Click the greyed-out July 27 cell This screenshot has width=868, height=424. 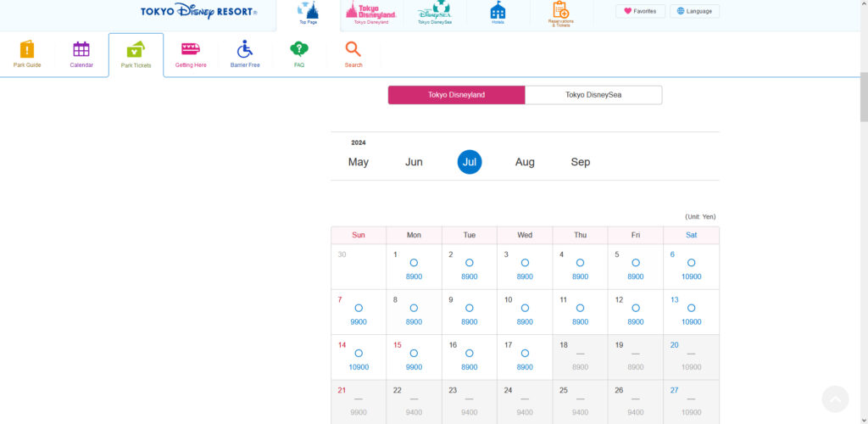tap(692, 403)
